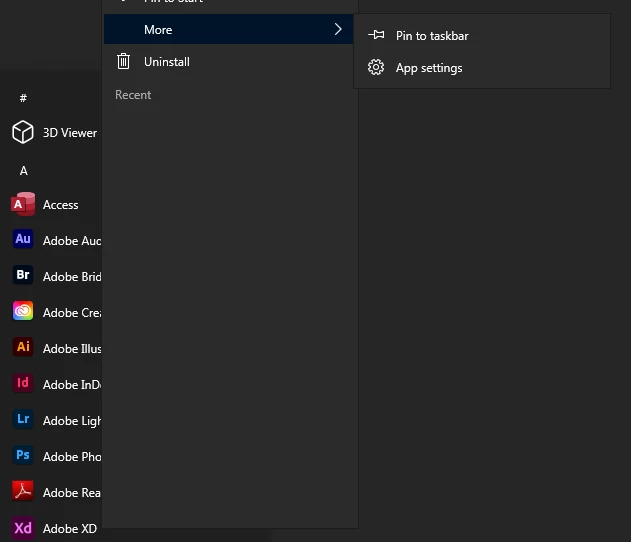Click the Adobe InDesign Id icon
This screenshot has height=542, width=631.
(x=23, y=383)
